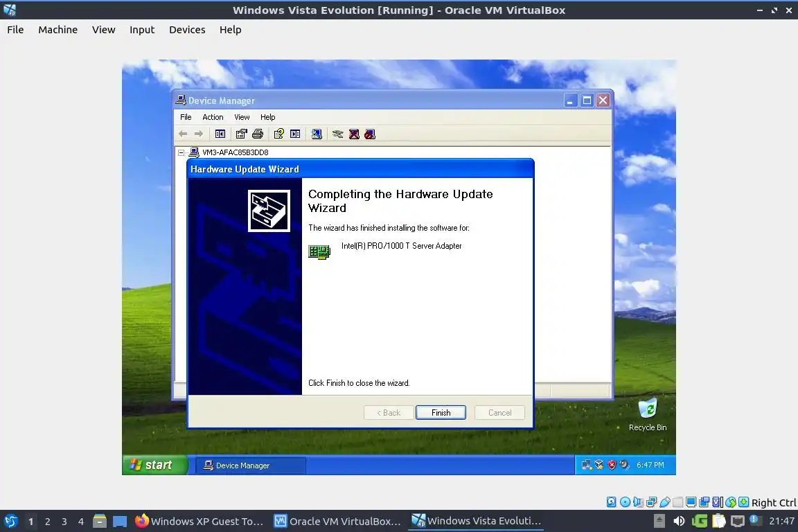798x532 pixels.
Task: Click the greyed-out Back button in the wizard
Action: (x=389, y=412)
